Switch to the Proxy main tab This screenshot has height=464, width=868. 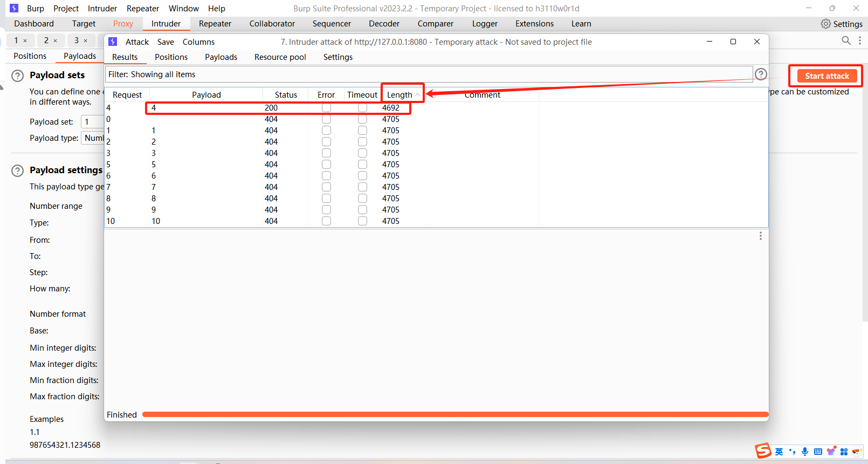(123, 24)
